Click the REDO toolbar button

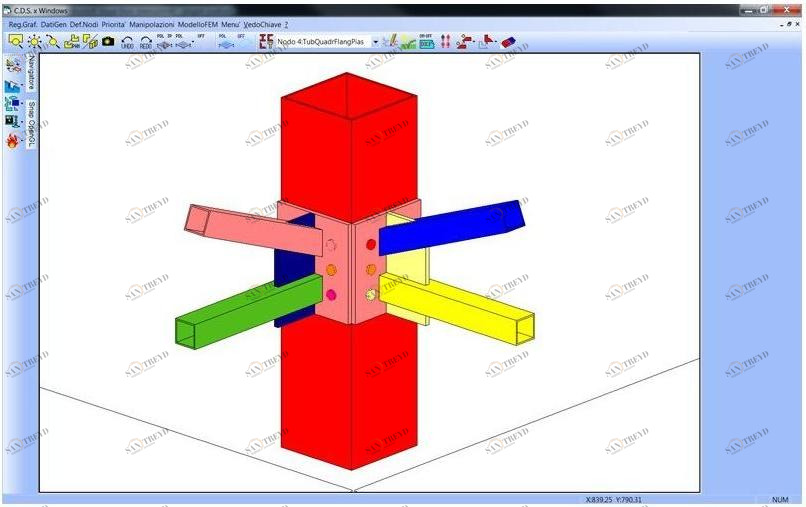[146, 42]
